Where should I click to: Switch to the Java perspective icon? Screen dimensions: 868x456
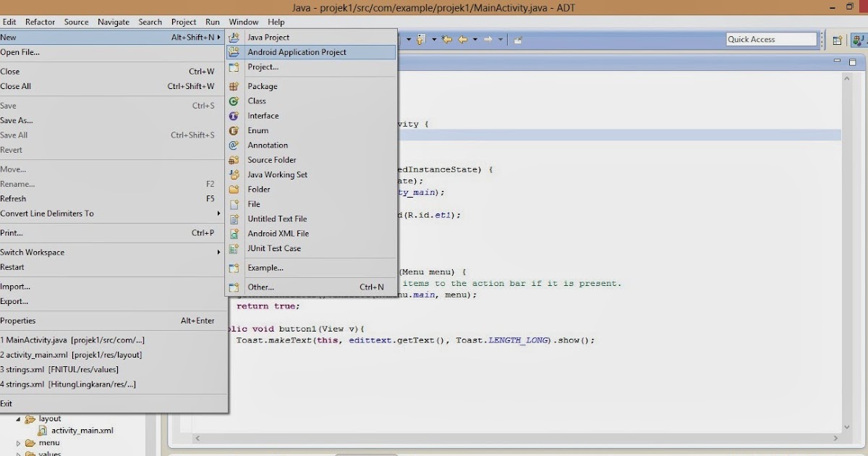coord(859,40)
